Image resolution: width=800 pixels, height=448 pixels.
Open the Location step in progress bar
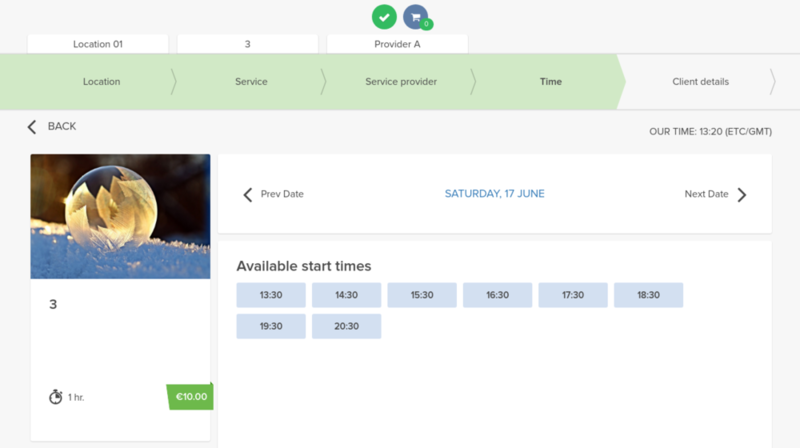[101, 82]
